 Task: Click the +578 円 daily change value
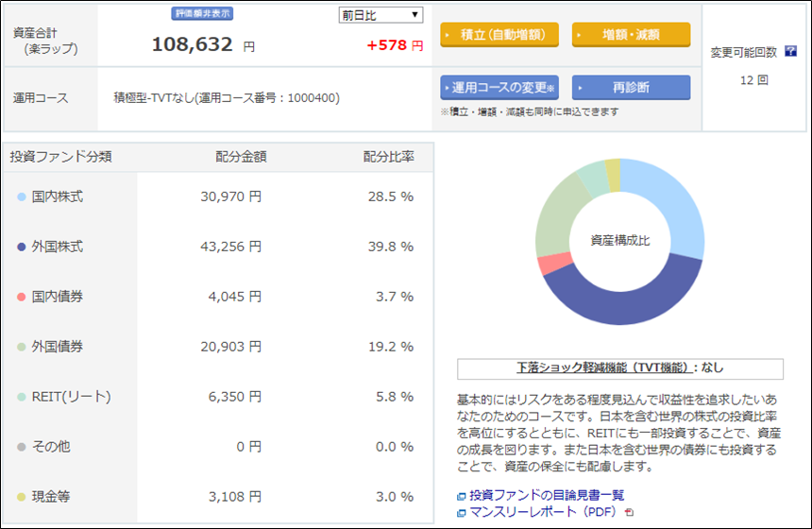pyautogui.click(x=395, y=45)
